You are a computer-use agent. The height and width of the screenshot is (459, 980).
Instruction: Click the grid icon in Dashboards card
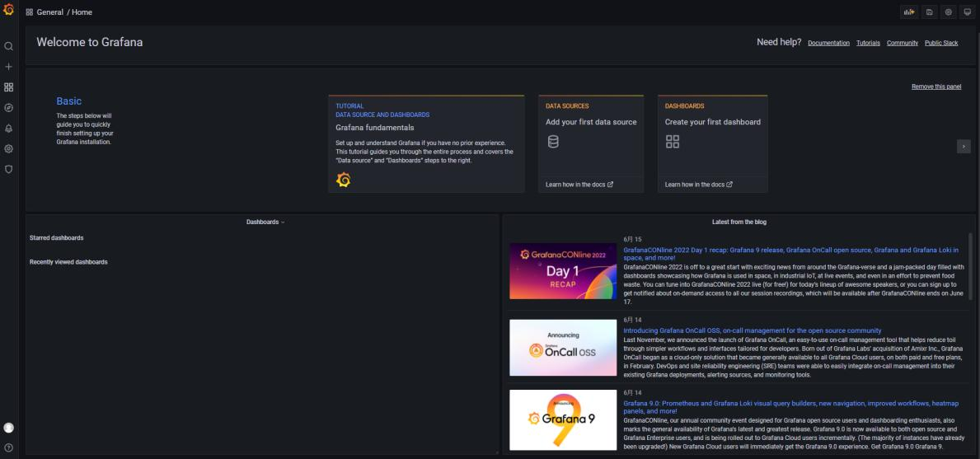pos(673,142)
